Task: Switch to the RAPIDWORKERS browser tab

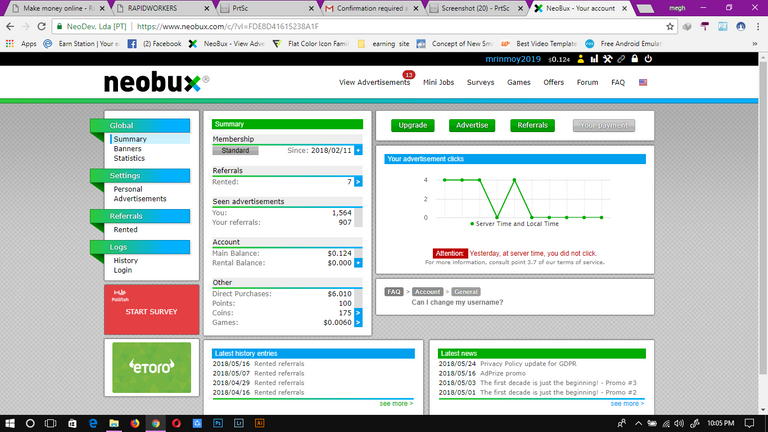Action: pyautogui.click(x=162, y=8)
